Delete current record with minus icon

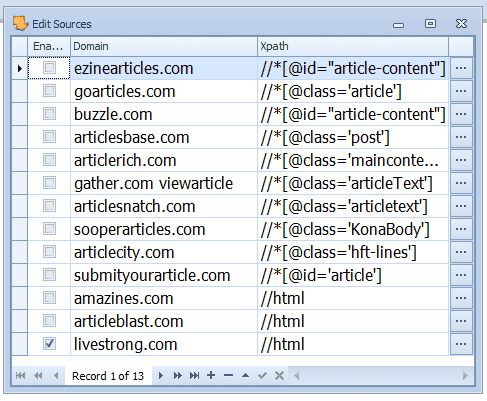click(228, 375)
